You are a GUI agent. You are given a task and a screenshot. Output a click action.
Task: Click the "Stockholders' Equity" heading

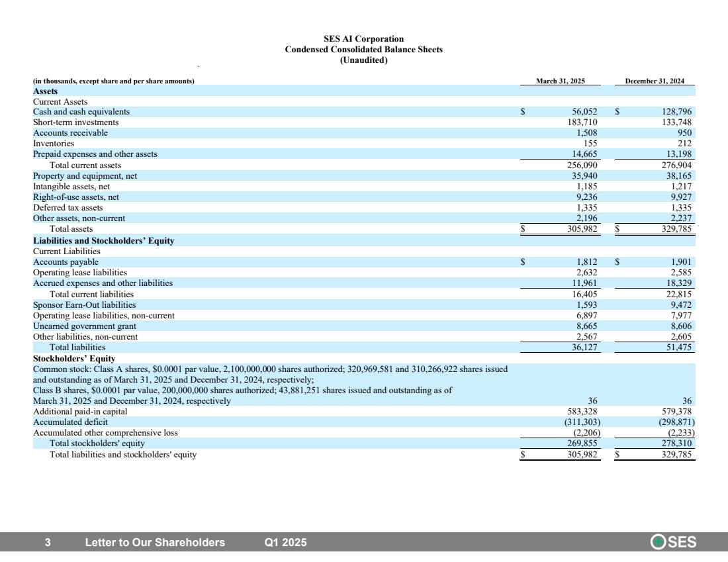[x=74, y=359]
